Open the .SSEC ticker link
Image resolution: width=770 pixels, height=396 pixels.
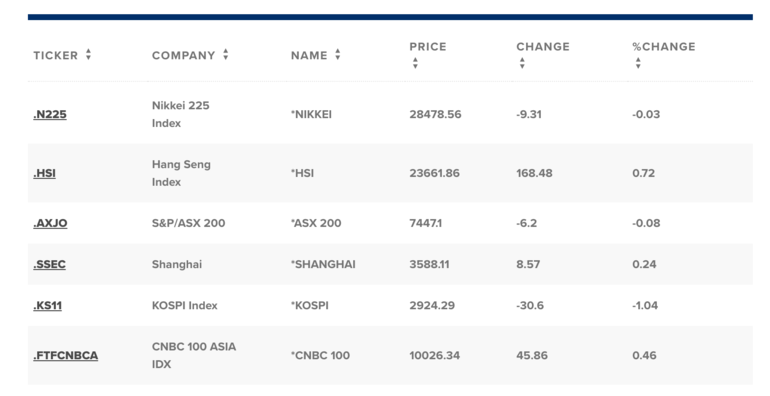point(50,264)
